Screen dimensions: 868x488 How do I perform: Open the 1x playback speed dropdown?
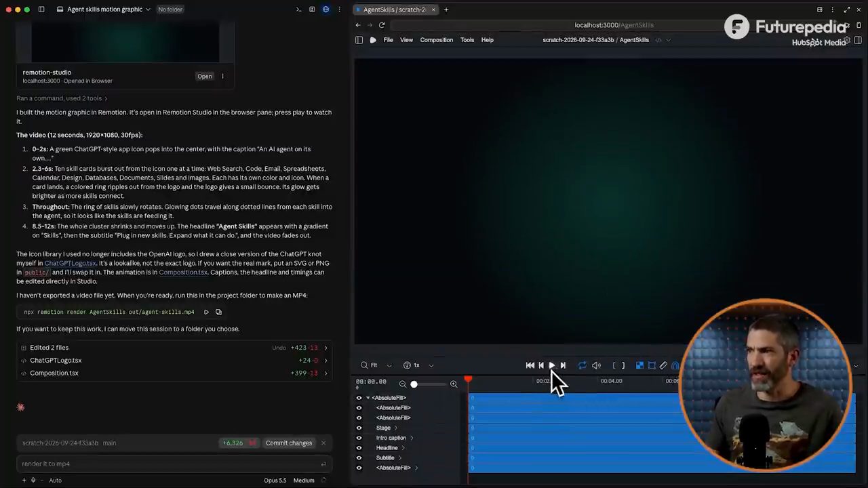tap(418, 365)
